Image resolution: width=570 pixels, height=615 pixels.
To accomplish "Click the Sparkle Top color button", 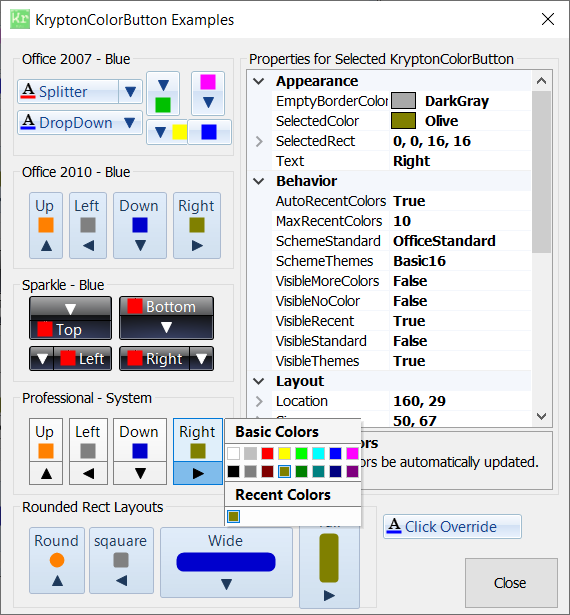I will tap(71, 318).
